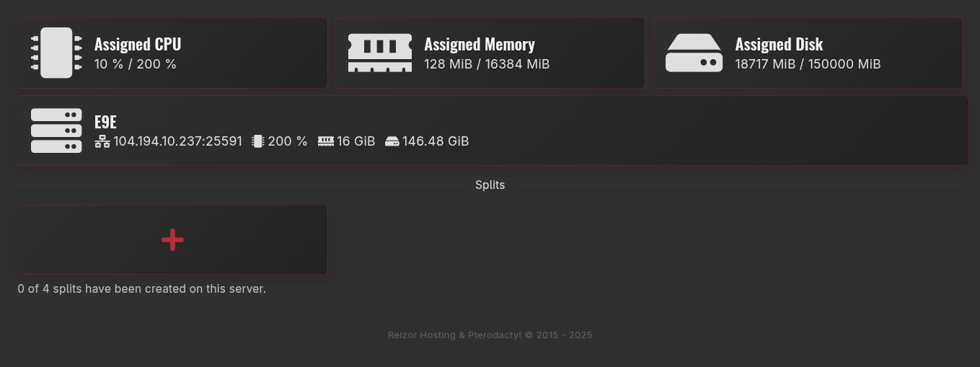This screenshot has height=367, width=980.
Task: Click the Assigned Memory RAM stick icon
Action: pyautogui.click(x=380, y=53)
